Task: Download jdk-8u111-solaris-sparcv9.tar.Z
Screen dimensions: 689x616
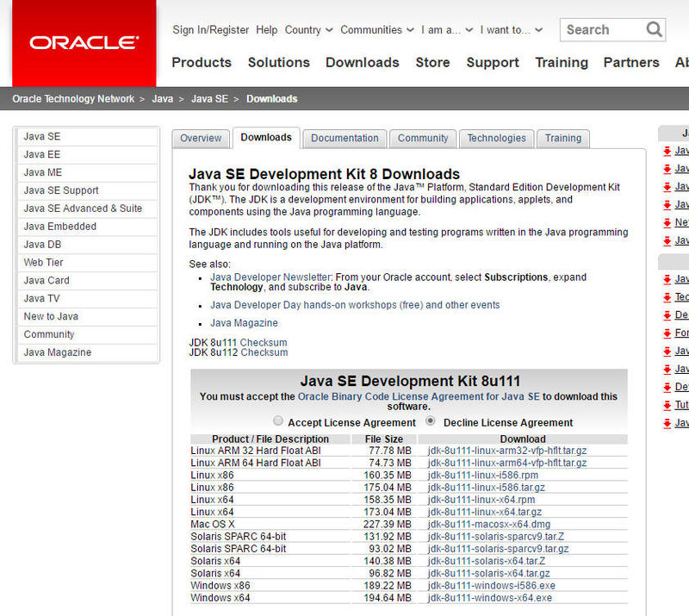Action: point(496,537)
